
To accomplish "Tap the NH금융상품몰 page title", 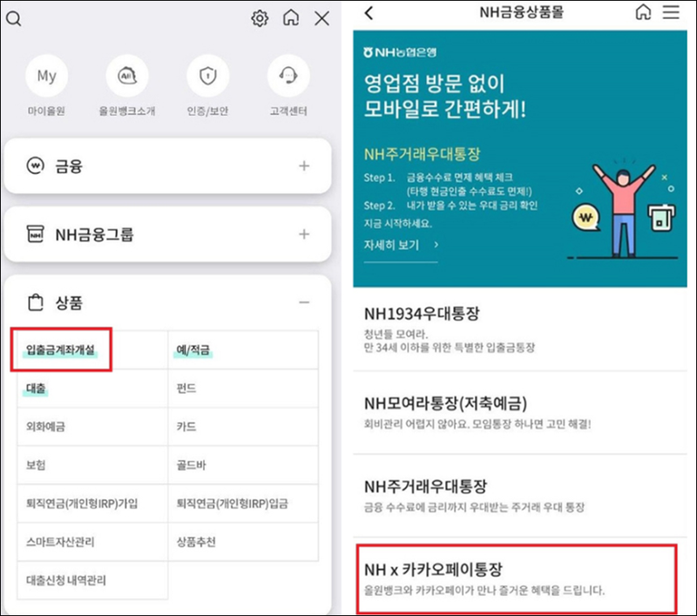I will pos(521,12).
